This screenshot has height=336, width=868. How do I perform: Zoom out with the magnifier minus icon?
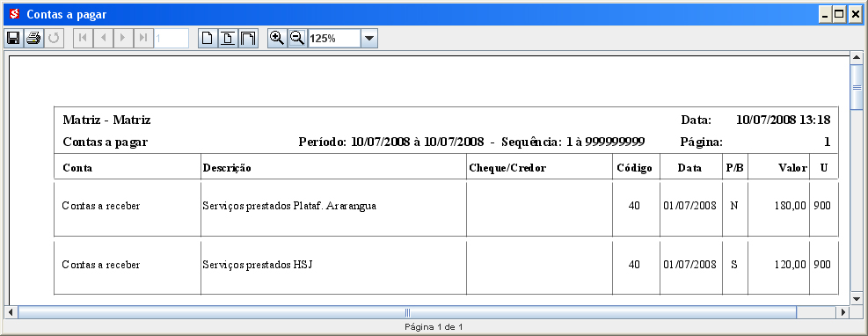296,38
